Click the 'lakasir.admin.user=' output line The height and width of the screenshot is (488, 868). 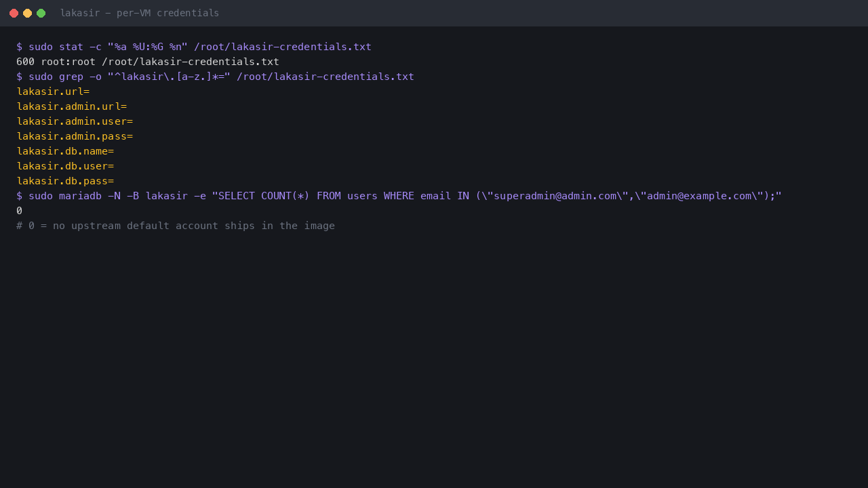pos(75,121)
